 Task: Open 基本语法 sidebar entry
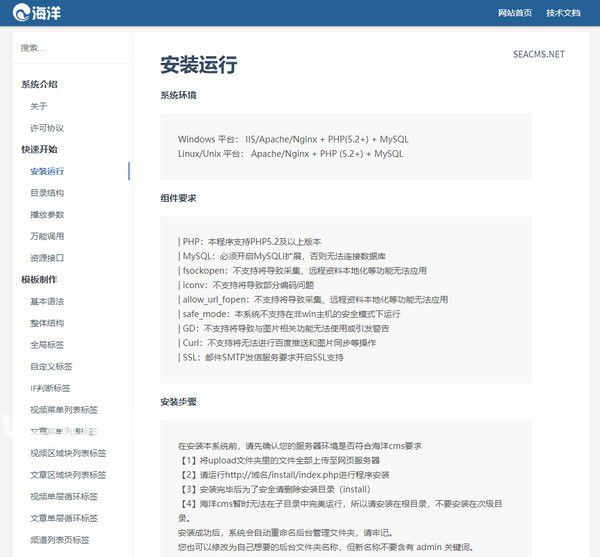click(47, 301)
